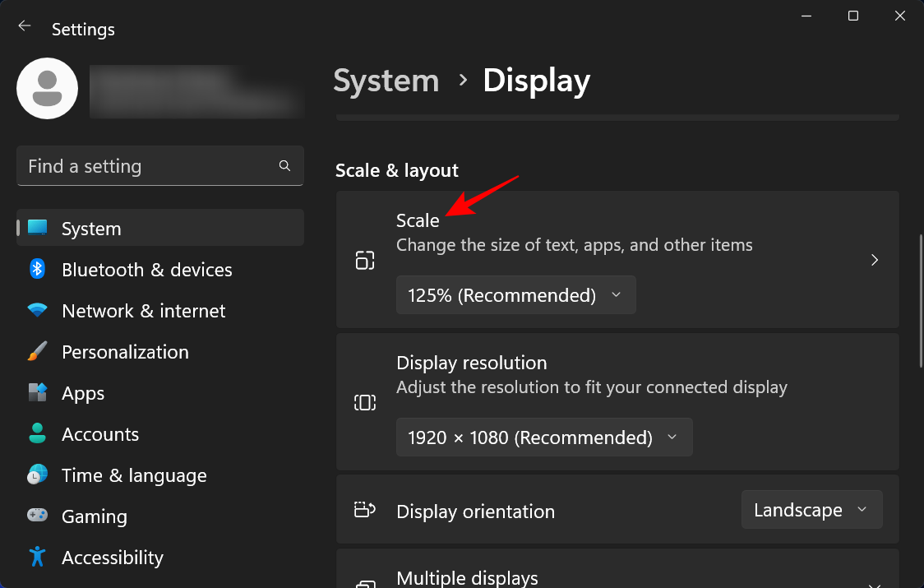The image size is (924, 588).
Task: Click the Network & internet globe icon
Action: [37, 310]
